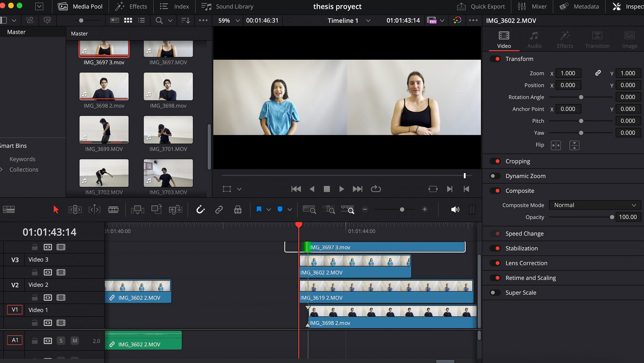Click the loop playback icon

[376, 189]
